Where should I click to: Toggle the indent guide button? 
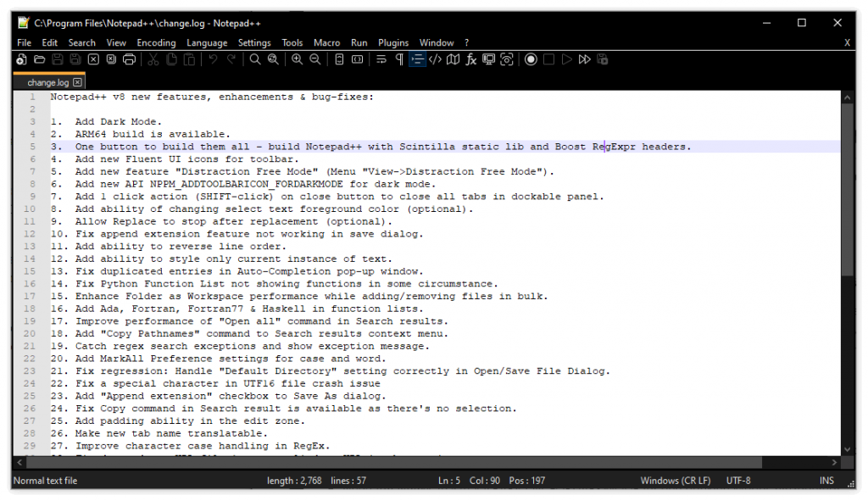point(417,59)
